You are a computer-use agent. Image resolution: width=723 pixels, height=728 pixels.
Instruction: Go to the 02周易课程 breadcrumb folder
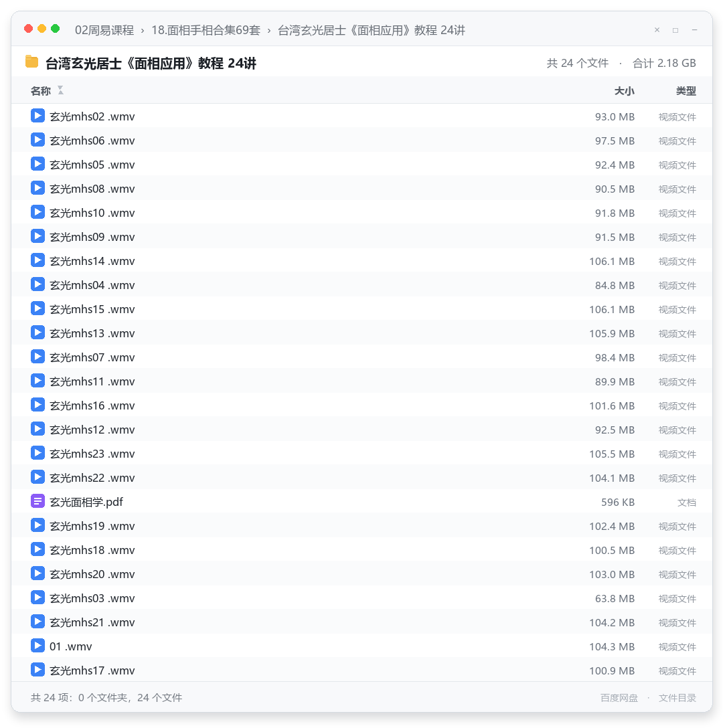(104, 30)
